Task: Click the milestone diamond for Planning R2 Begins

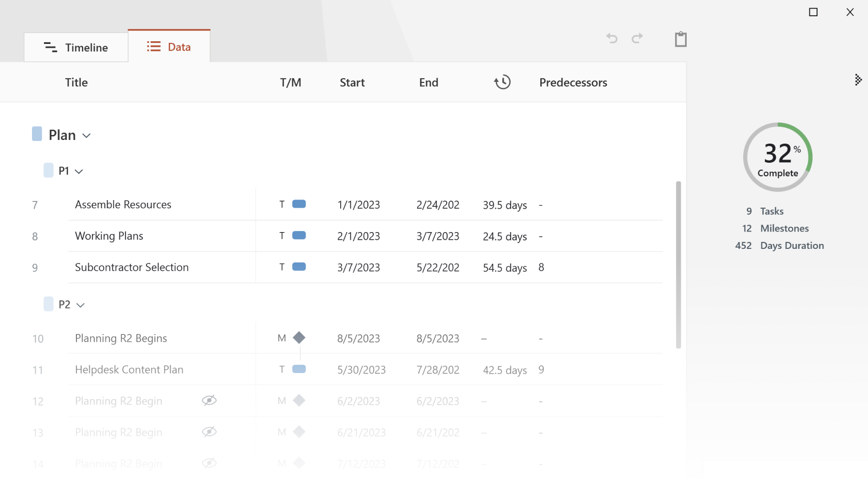Action: (299, 337)
